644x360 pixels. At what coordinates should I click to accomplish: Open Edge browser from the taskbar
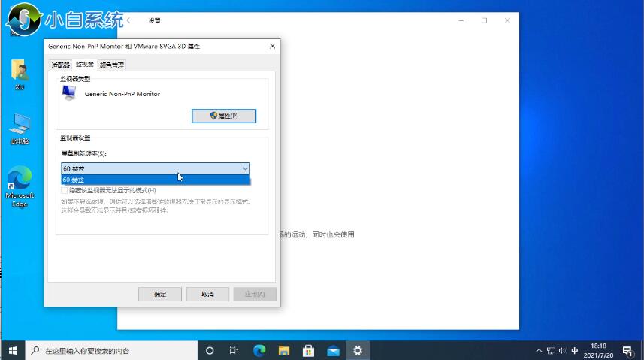click(x=259, y=350)
